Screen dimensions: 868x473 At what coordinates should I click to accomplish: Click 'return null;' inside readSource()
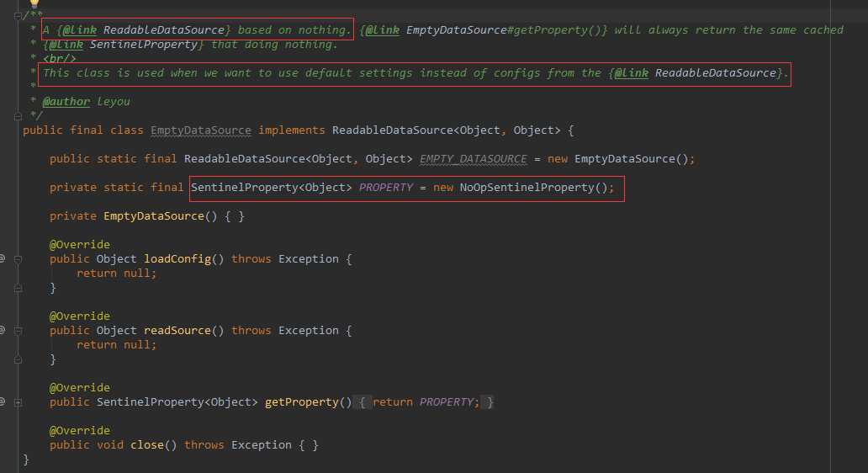117,344
